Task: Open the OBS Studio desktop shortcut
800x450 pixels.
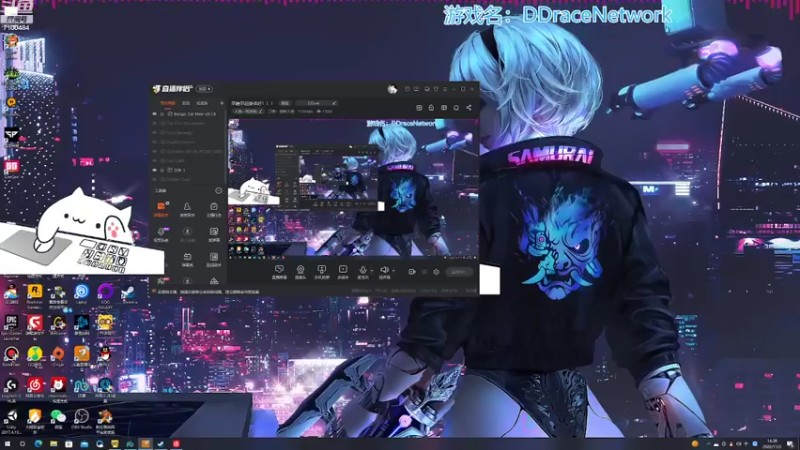Action: click(81, 419)
